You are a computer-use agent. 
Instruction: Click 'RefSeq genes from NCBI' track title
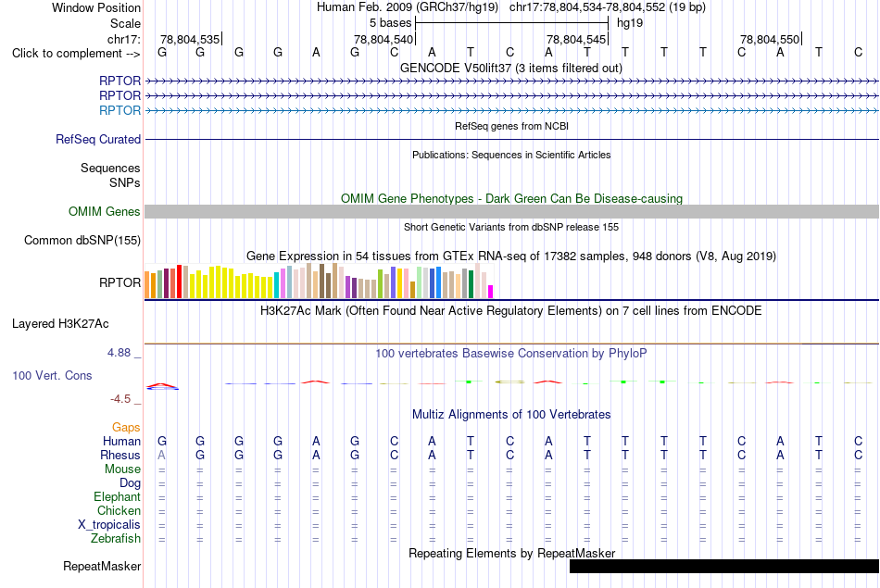511,126
